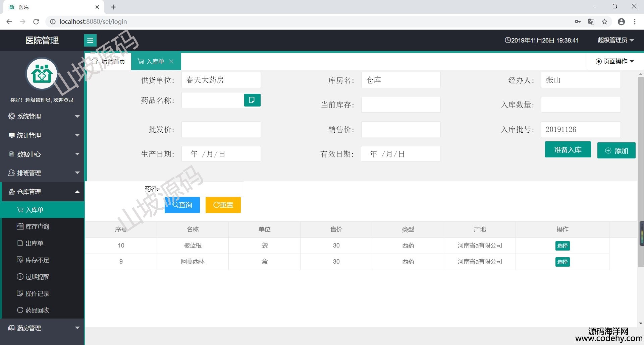Open the 超级管理员 user dropdown
The image size is (644, 345).
pyautogui.click(x=616, y=40)
